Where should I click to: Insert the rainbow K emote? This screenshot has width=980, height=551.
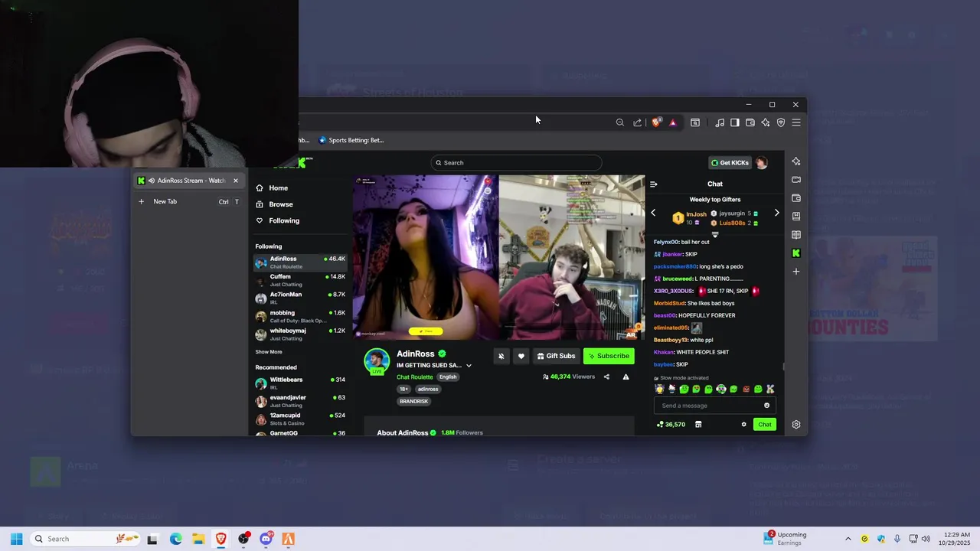(x=770, y=390)
